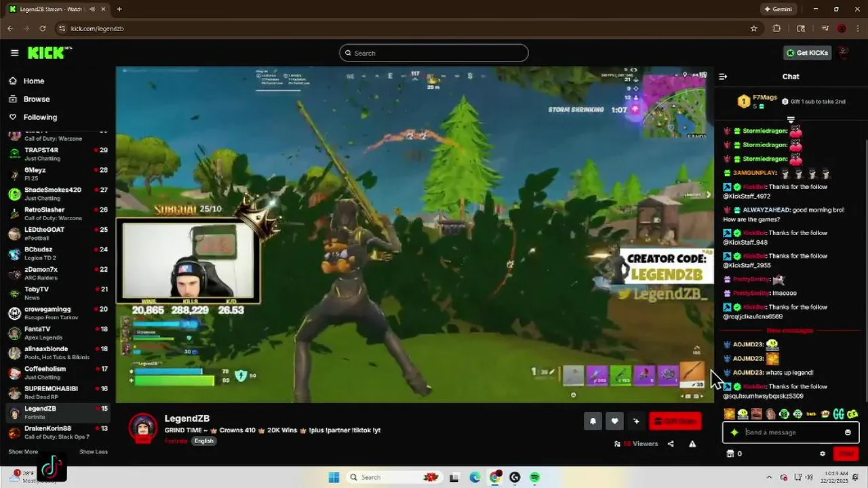Click the heart follow button

tap(614, 421)
